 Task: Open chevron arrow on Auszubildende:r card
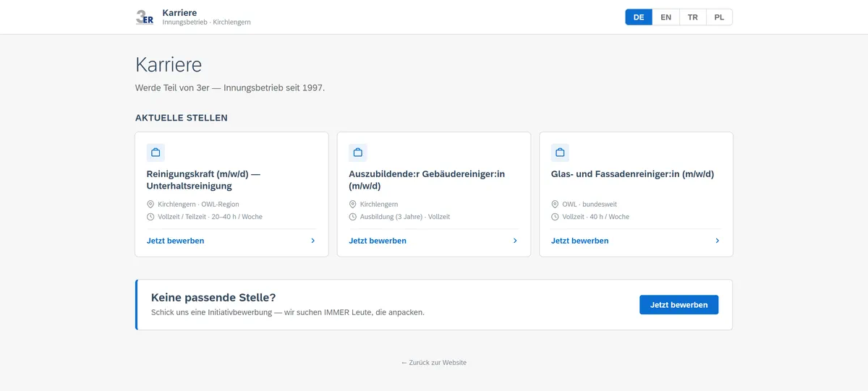pos(515,241)
